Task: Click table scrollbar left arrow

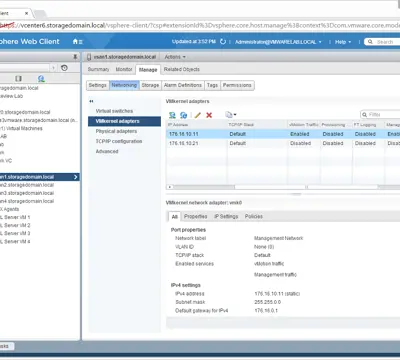Action: (x=170, y=187)
